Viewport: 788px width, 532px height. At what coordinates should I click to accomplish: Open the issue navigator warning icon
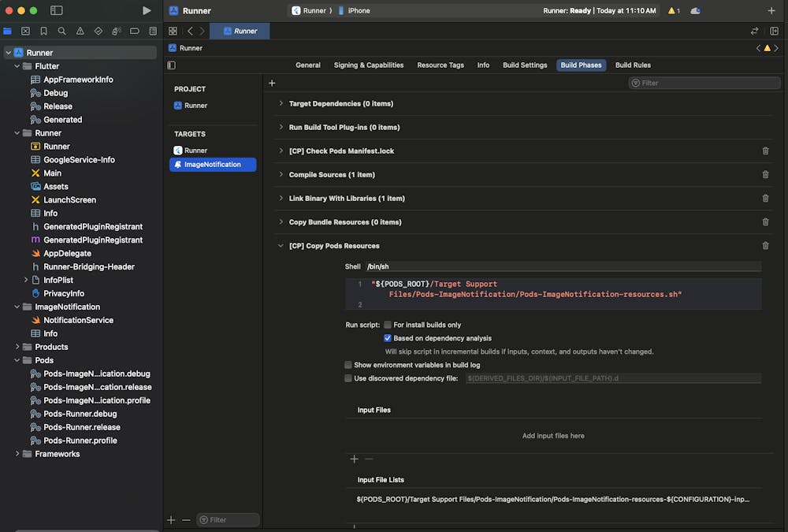[80, 31]
